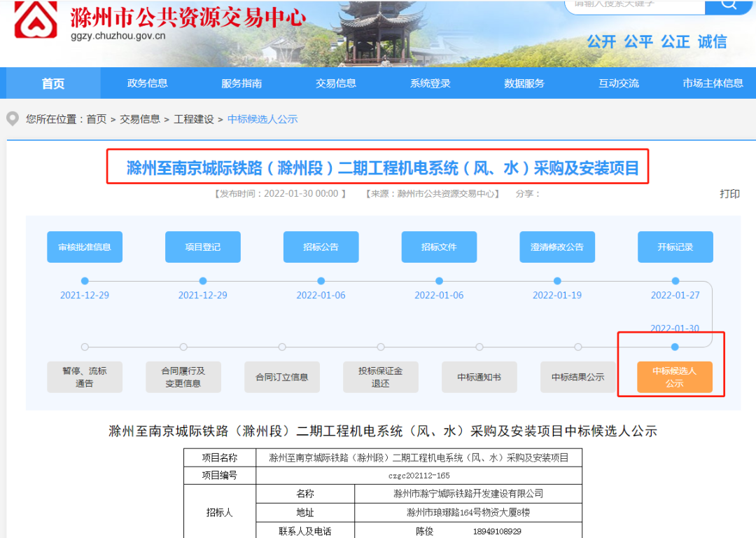Type in the keyword search field
756x538 pixels.
(633, 4)
